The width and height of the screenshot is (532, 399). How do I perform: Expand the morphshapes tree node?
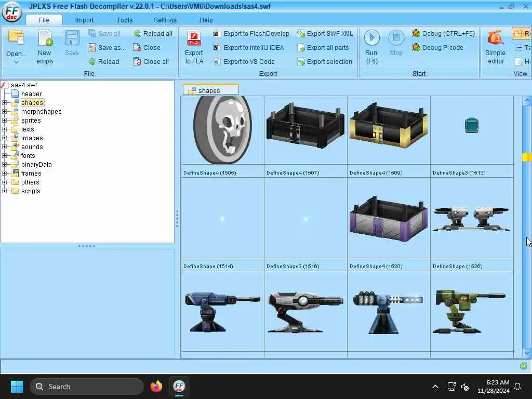4,111
